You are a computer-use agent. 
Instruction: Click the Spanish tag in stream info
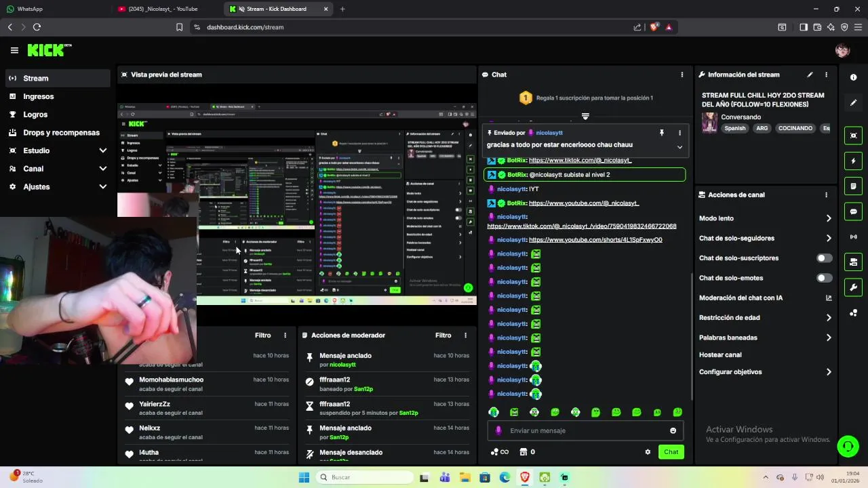pyautogui.click(x=734, y=128)
